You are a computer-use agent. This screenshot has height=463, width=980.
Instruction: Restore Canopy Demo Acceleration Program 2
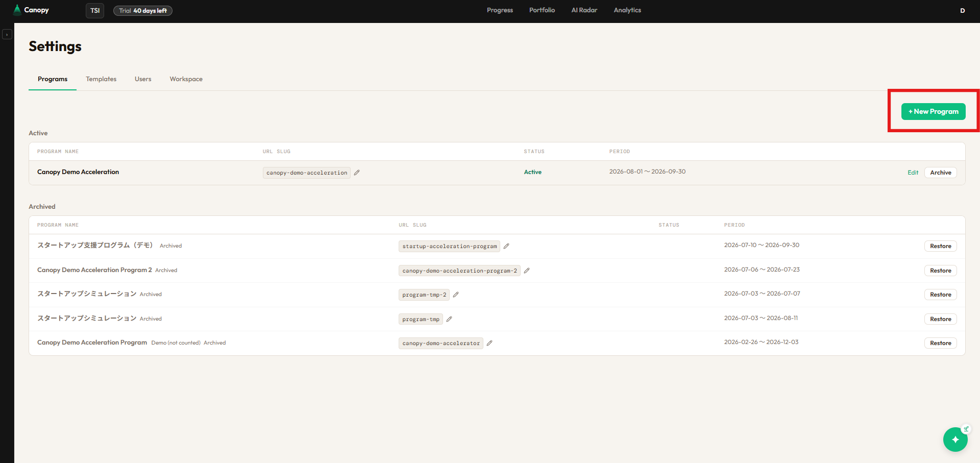tap(941, 271)
